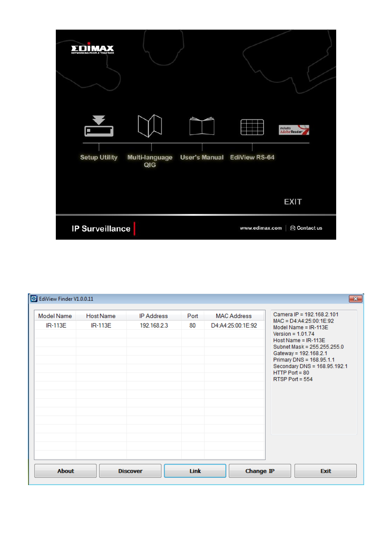The image size is (392, 554).
Task: Click the Setup Utility label
Action: tap(99, 157)
